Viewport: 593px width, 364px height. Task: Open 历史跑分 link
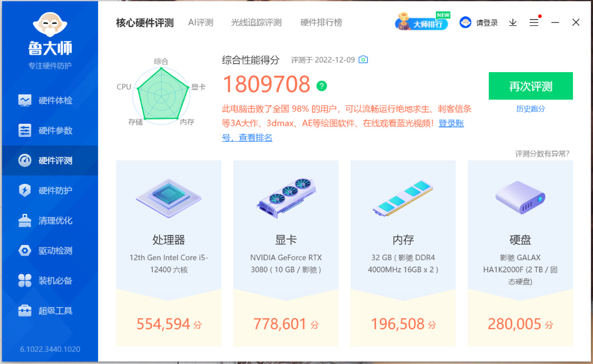[x=531, y=109]
